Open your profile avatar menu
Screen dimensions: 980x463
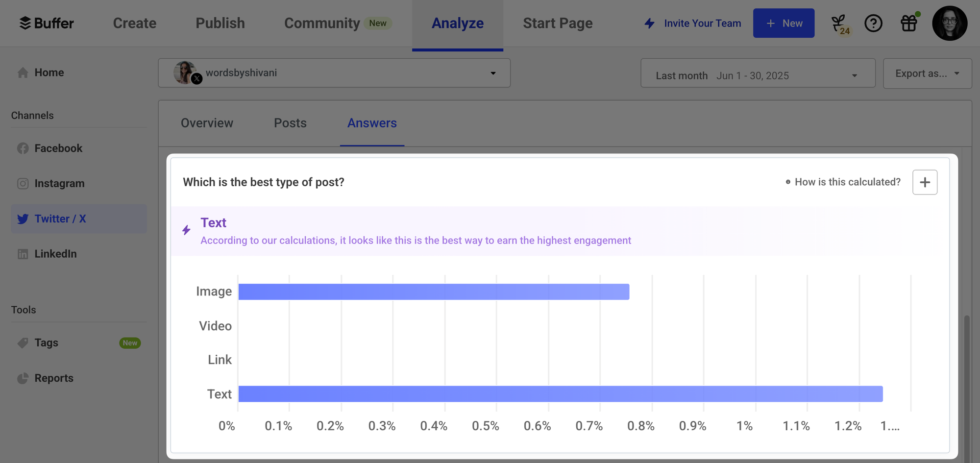coord(950,23)
